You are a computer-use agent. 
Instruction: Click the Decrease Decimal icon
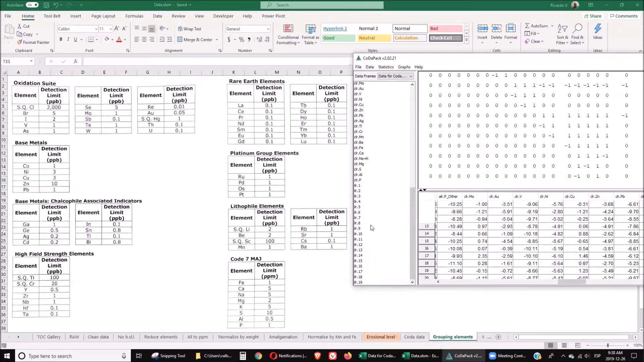[x=267, y=40]
